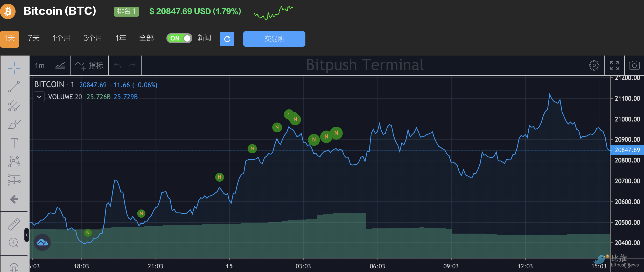Pick the text annotation tool
This screenshot has width=644, height=272.
[14, 143]
